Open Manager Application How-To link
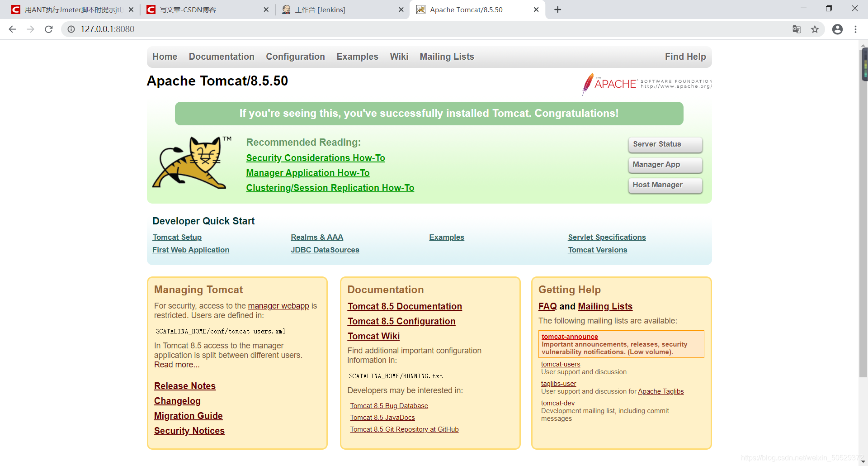Screen dimensions: 868x466 (x=308, y=173)
